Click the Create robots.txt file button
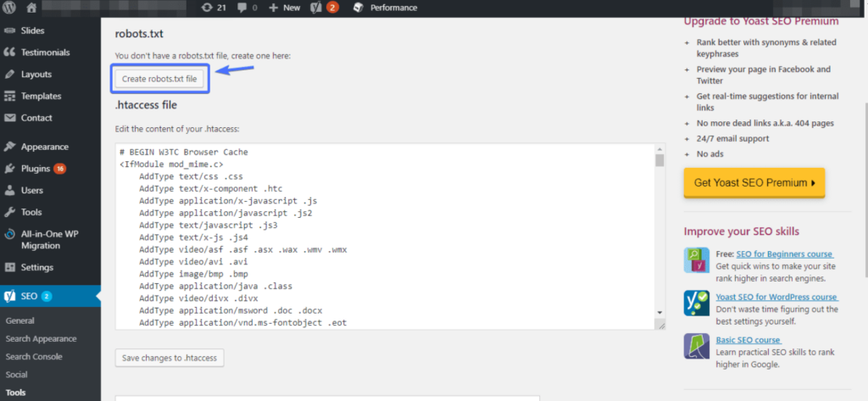This screenshot has width=868, height=401. click(x=159, y=79)
